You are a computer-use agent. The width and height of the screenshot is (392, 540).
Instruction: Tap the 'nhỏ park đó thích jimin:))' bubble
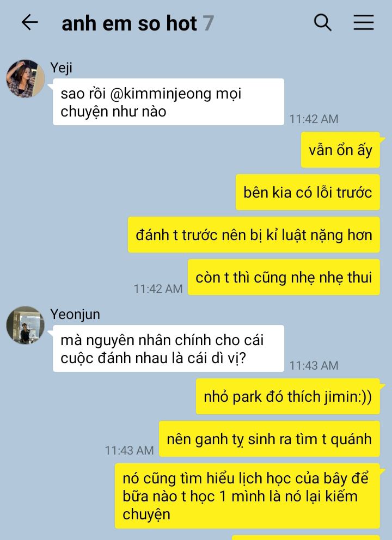click(288, 396)
